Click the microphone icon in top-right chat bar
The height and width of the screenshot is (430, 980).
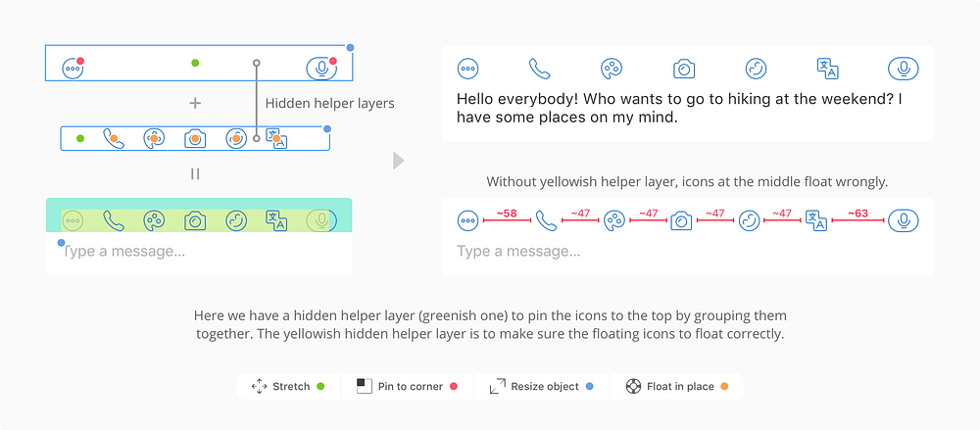tap(903, 69)
